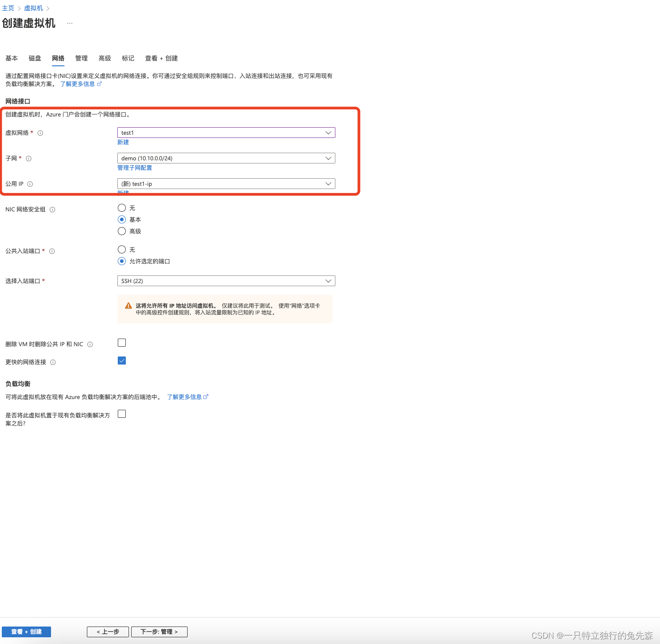Open info icon next to 公共入站端口
Screen dimensions: 660x644
pos(52,251)
